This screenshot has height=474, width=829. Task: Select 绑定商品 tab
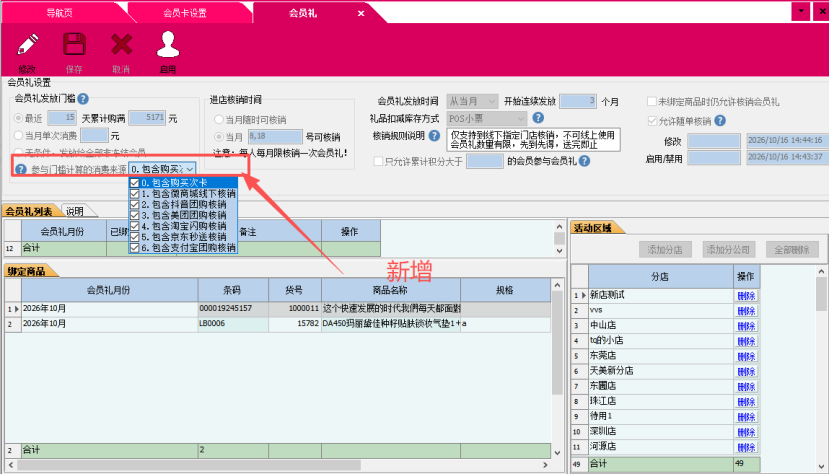tap(26, 272)
